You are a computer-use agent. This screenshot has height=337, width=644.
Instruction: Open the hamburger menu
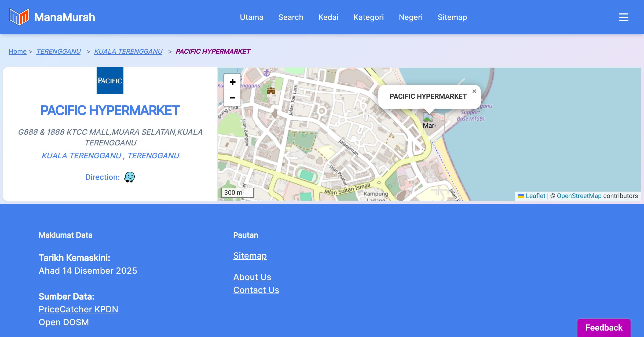[x=623, y=17]
